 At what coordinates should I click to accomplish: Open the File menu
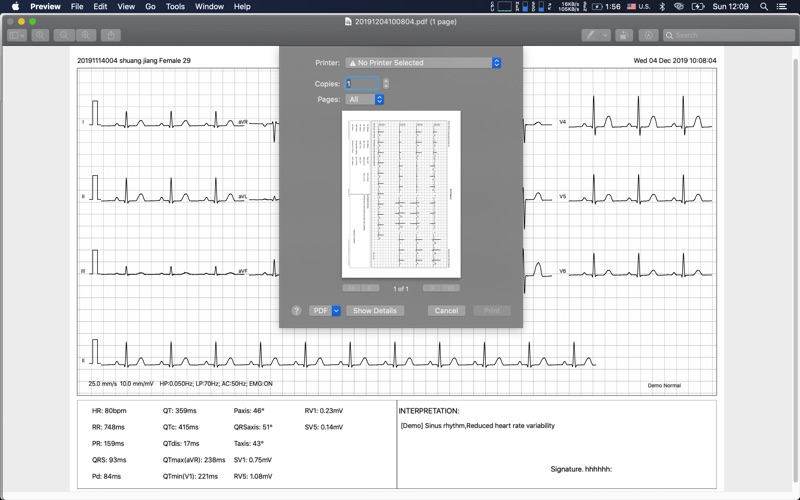(77, 6)
